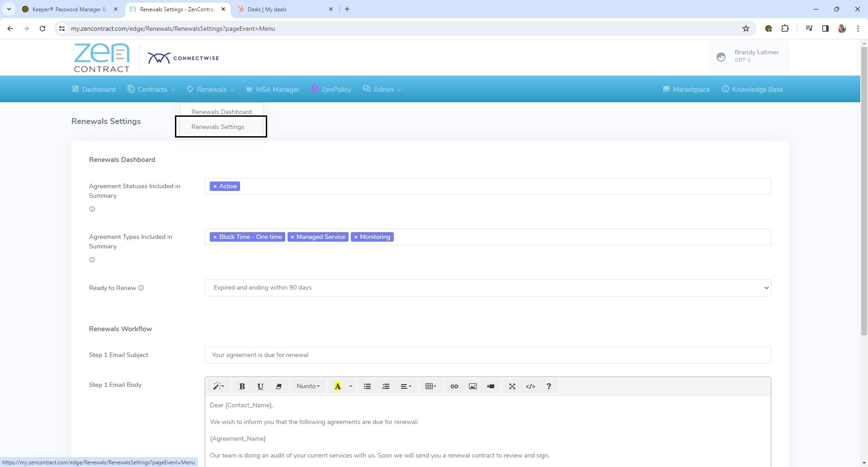Click the yellow font color swatch

[x=338, y=386]
